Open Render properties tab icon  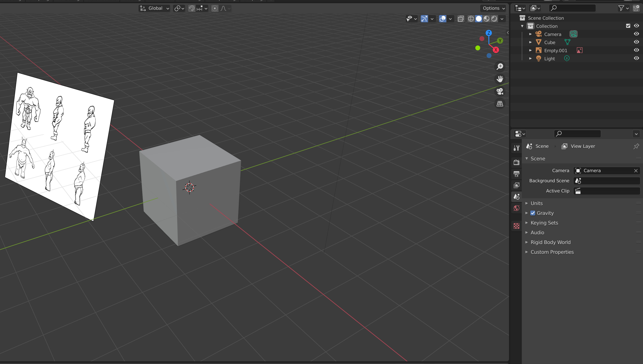point(517,162)
